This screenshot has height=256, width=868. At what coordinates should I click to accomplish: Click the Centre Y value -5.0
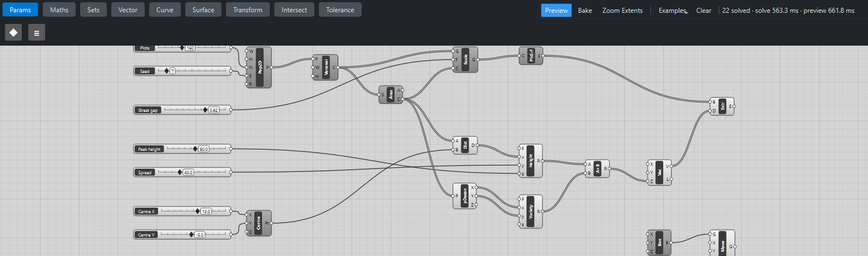coord(200,235)
